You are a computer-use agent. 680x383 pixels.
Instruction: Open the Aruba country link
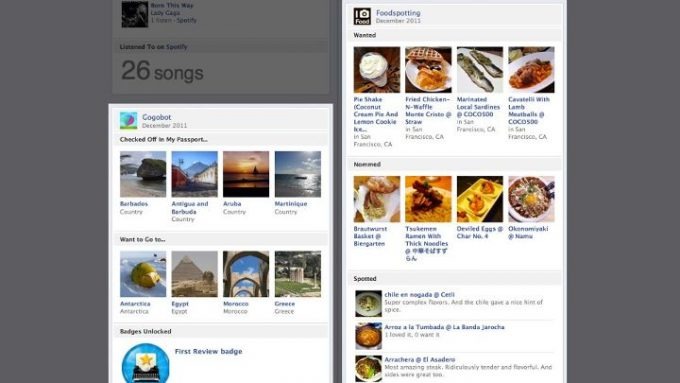[x=232, y=203]
